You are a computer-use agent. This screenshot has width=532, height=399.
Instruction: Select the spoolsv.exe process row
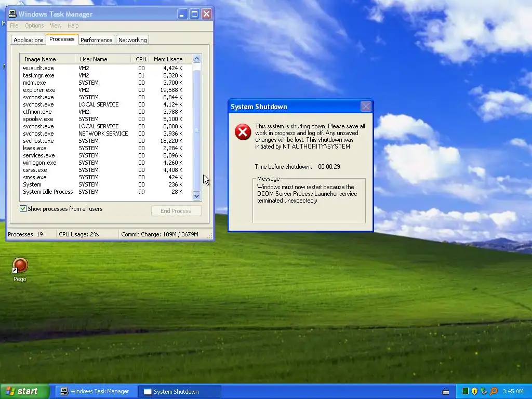pos(106,119)
